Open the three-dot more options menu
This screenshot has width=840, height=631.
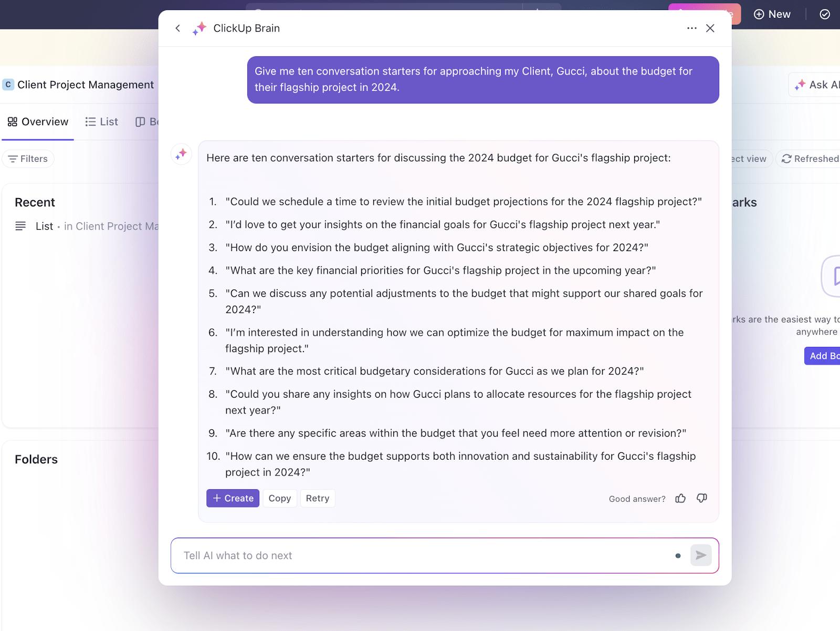point(692,28)
